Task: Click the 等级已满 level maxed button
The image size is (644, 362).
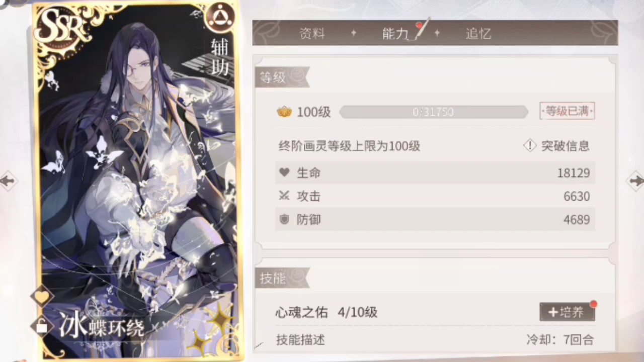Action: 567,111
